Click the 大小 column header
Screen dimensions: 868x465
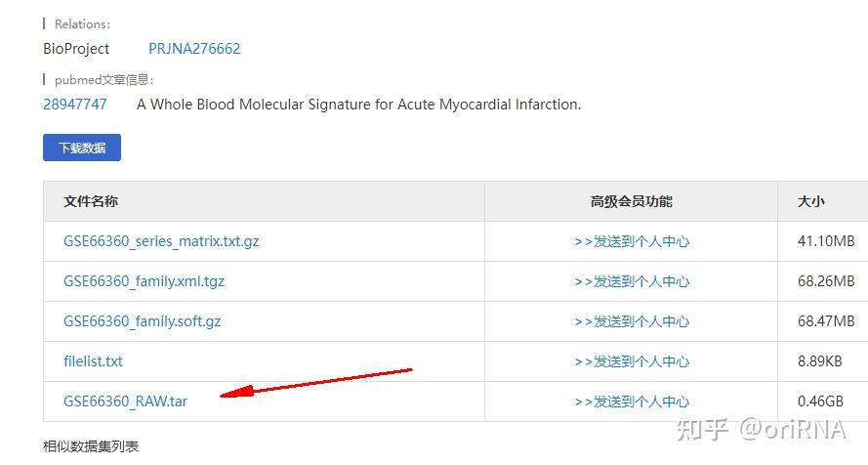pyautogui.click(x=811, y=201)
